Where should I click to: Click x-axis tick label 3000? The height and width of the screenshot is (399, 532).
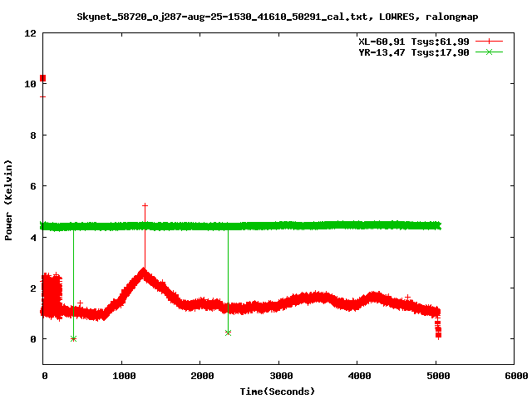(x=281, y=376)
